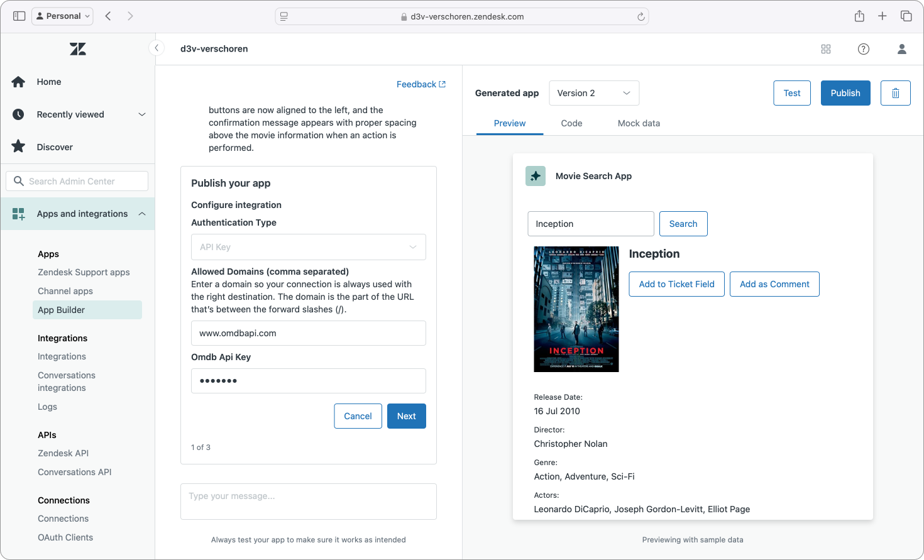Open Channel apps page

coord(65,291)
